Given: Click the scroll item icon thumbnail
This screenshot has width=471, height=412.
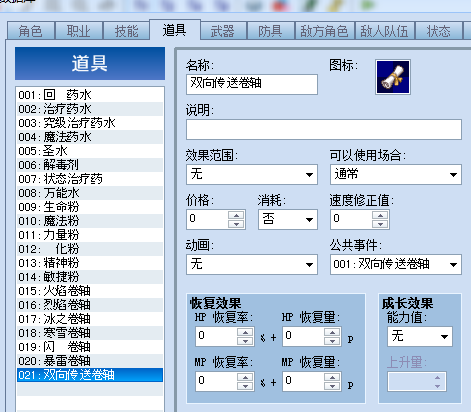Looking at the screenshot, I should [x=393, y=77].
